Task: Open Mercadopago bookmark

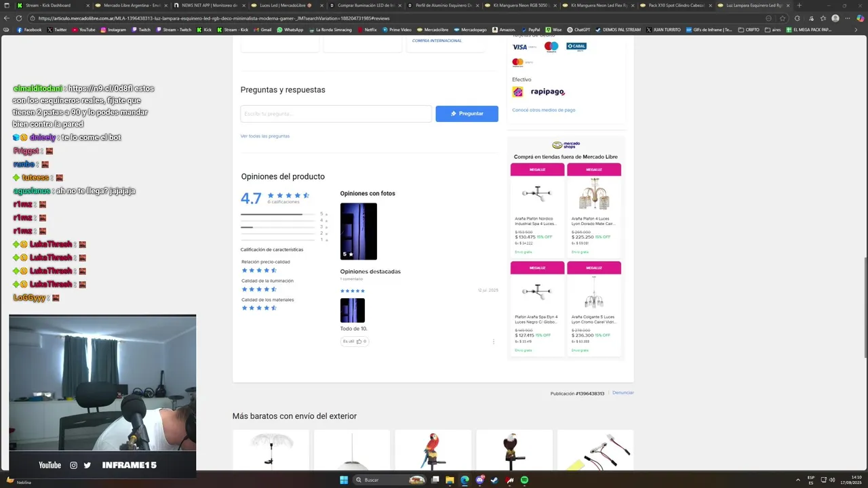Action: pyautogui.click(x=471, y=30)
